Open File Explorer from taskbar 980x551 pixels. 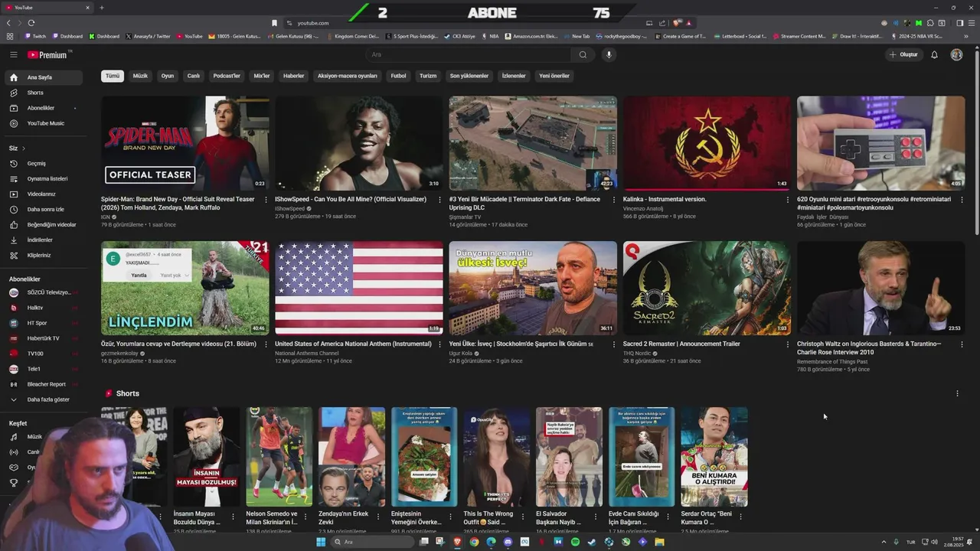pos(659,542)
